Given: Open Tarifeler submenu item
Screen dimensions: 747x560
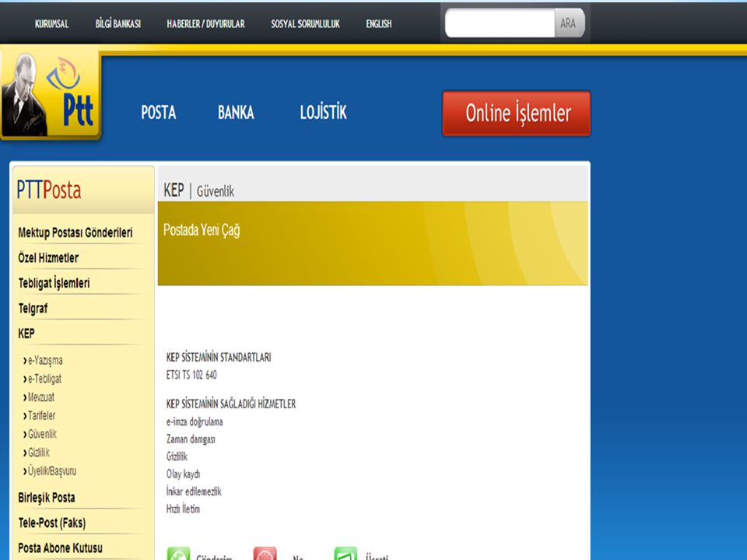Looking at the screenshot, I should [x=40, y=415].
